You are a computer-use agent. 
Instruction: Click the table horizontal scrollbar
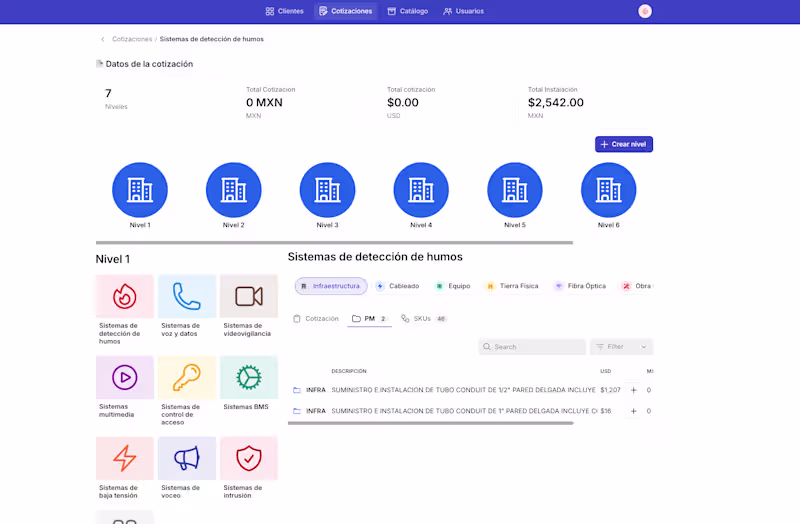pyautogui.click(x=431, y=423)
